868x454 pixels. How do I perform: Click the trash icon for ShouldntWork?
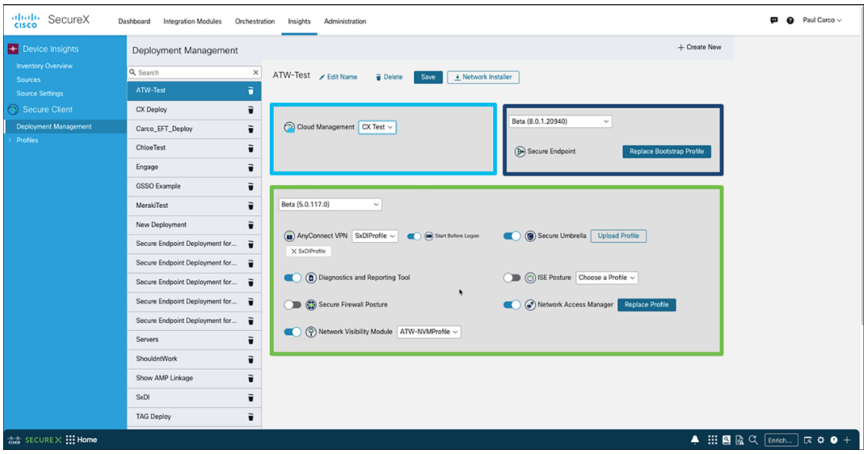251,360
